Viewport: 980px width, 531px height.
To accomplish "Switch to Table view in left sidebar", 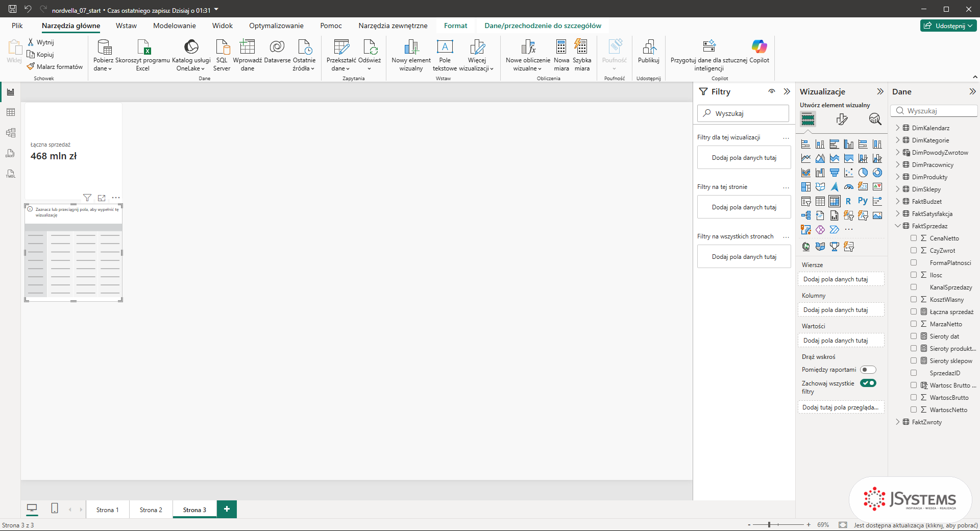I will (11, 112).
